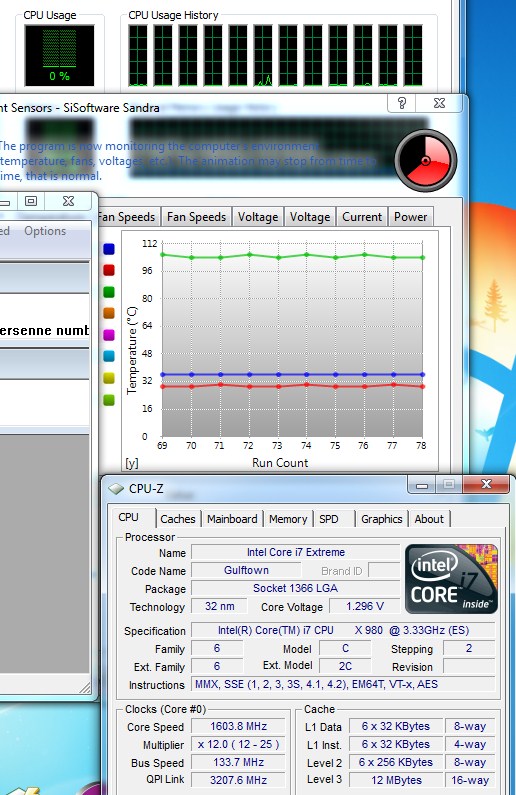
Task: Click the red radar monitoring animation icon
Action: (426, 161)
